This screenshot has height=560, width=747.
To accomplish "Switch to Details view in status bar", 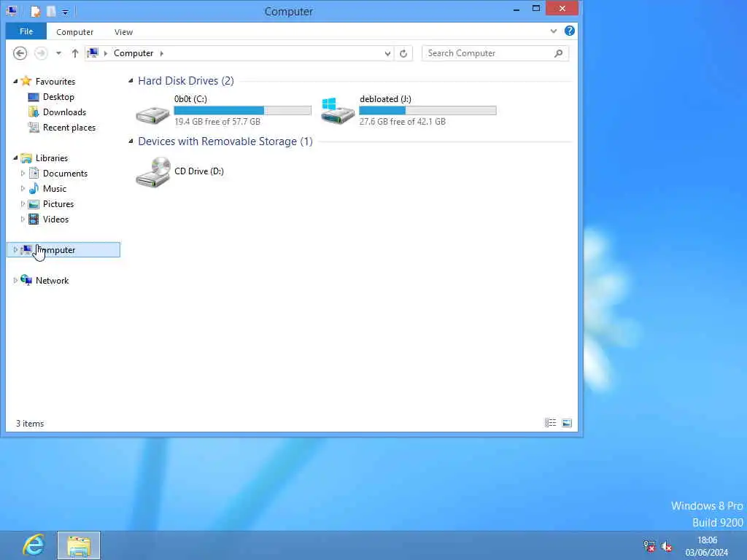I will 550,423.
